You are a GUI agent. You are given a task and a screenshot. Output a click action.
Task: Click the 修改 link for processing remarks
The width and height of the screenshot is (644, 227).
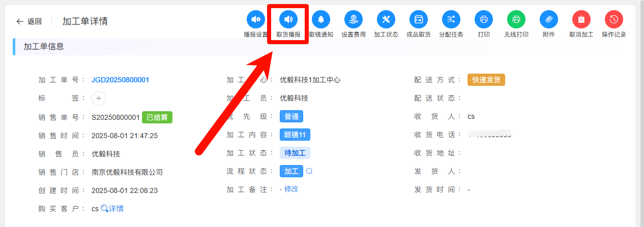coord(291,189)
